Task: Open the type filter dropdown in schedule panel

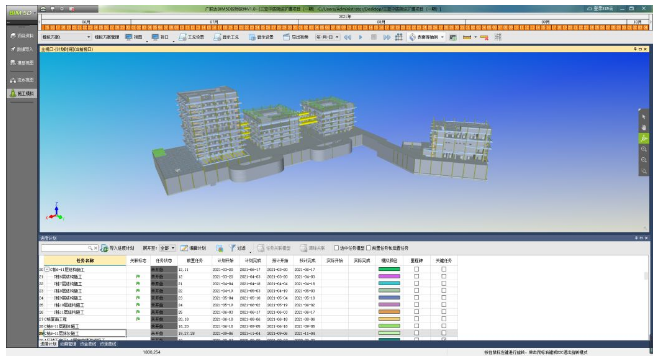Action: click(x=167, y=248)
